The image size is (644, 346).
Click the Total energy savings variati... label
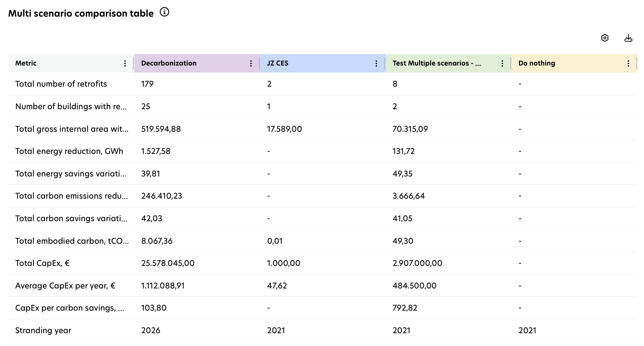pyautogui.click(x=71, y=174)
